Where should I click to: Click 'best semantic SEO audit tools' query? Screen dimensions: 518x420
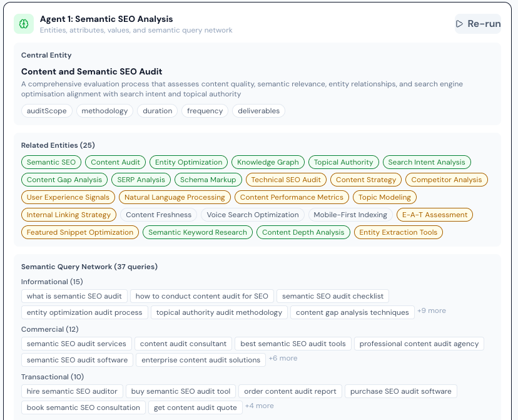(293, 344)
